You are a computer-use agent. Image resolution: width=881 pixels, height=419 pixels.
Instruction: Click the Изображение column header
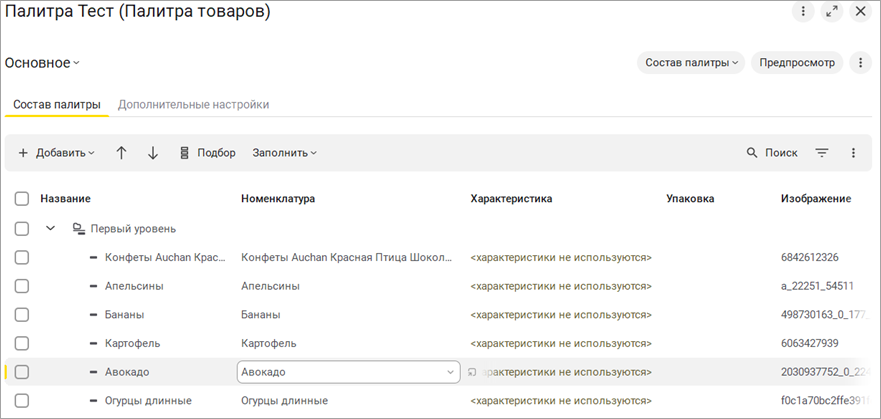click(816, 199)
